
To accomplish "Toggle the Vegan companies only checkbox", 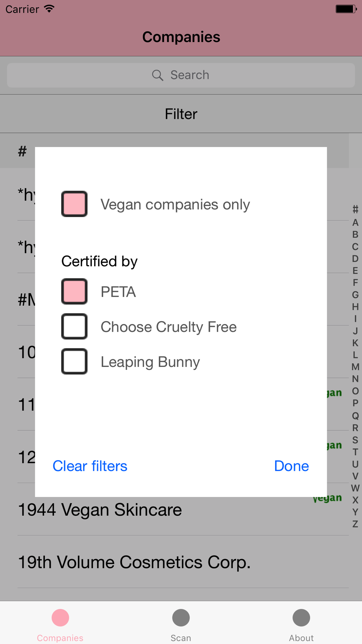I will click(x=74, y=204).
